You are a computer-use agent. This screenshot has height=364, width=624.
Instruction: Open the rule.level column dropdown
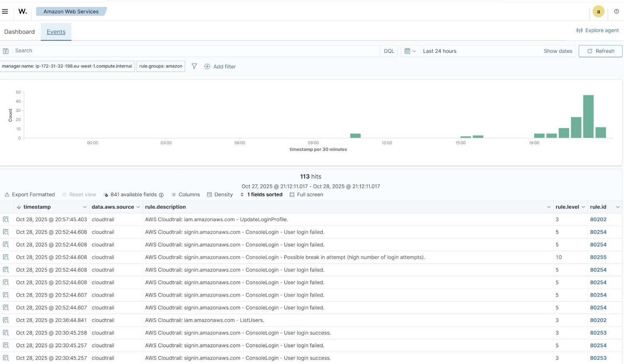[x=583, y=207]
